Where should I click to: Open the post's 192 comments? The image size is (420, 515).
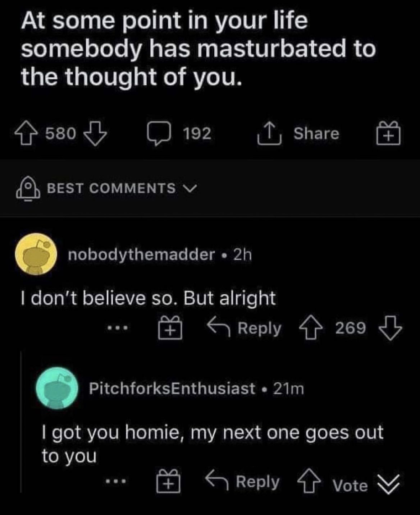[x=178, y=134]
